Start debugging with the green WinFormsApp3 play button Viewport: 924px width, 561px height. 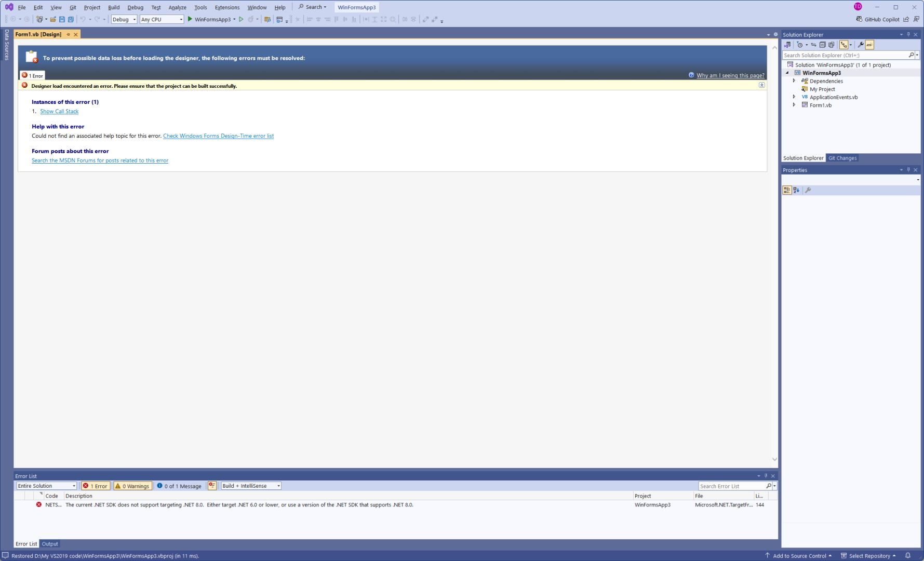[209, 19]
